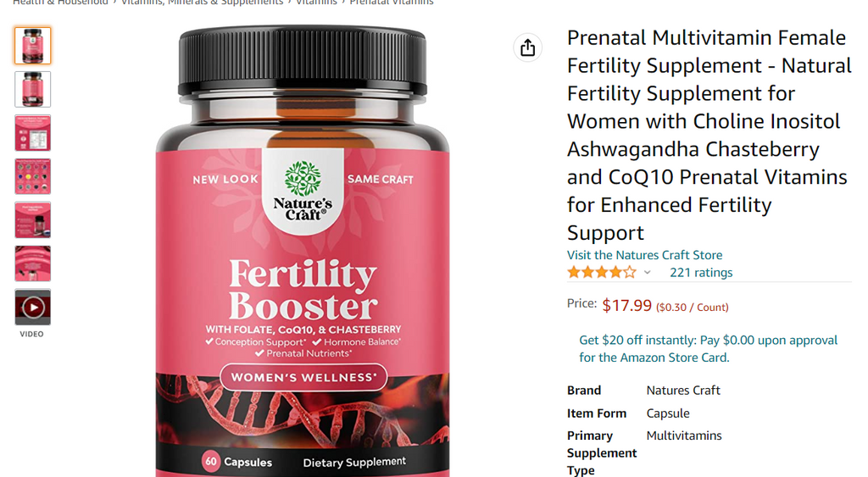
Task: Expand the star rating breakdown chevron
Action: pyautogui.click(x=647, y=272)
